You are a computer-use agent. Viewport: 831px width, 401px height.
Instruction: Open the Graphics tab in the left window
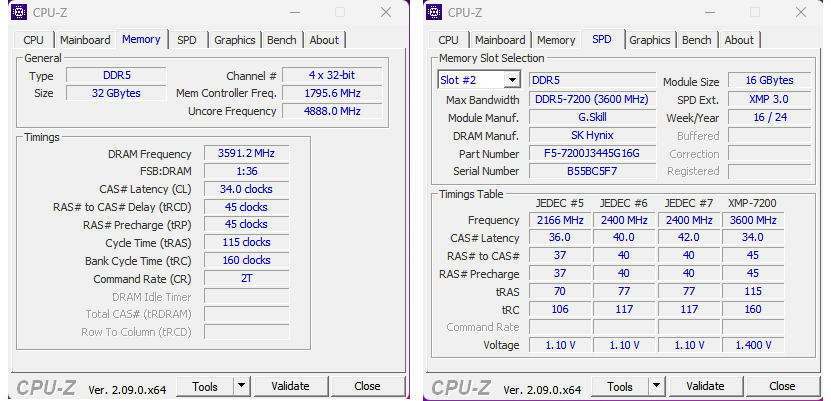click(x=235, y=40)
